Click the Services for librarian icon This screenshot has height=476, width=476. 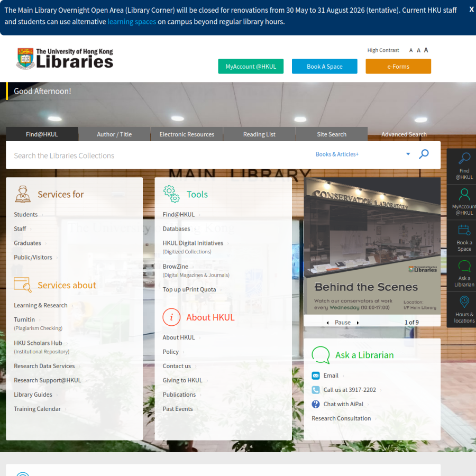click(23, 194)
